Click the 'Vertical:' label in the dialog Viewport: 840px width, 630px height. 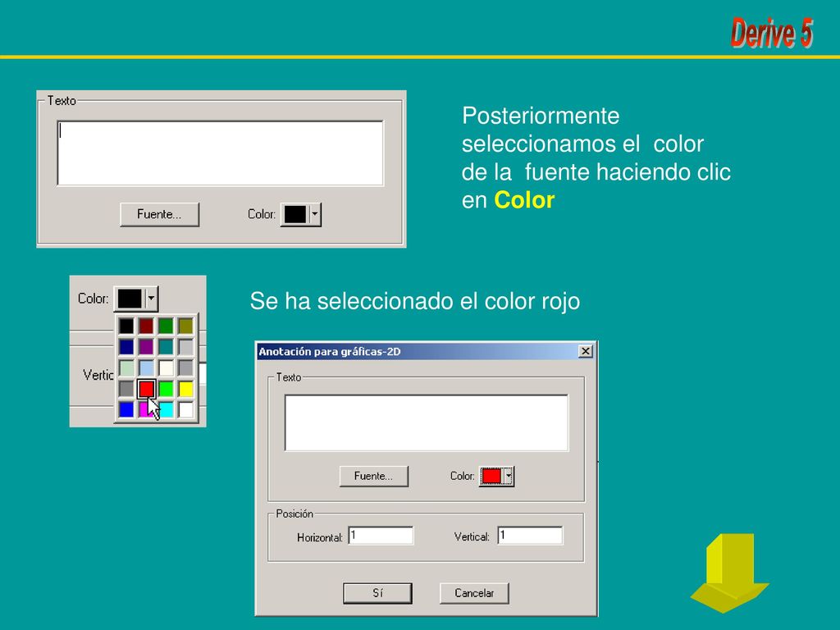click(x=472, y=536)
